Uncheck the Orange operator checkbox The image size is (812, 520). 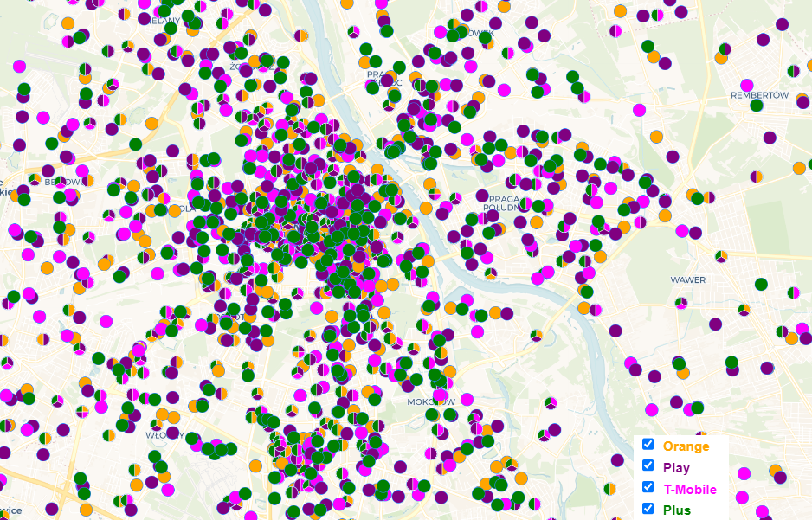648,445
